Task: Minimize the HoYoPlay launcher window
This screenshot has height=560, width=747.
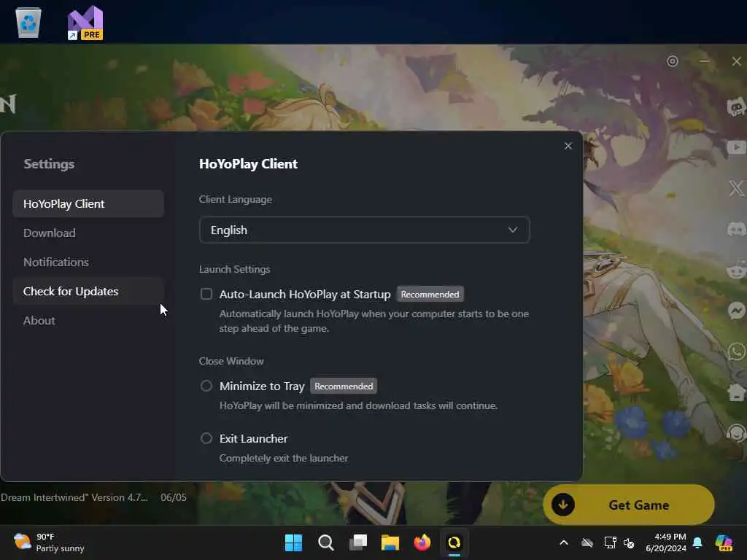Action: 705,61
